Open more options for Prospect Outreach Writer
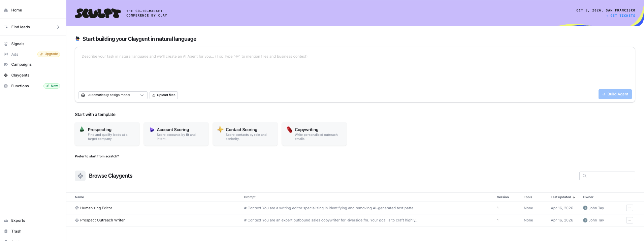 (x=630, y=220)
